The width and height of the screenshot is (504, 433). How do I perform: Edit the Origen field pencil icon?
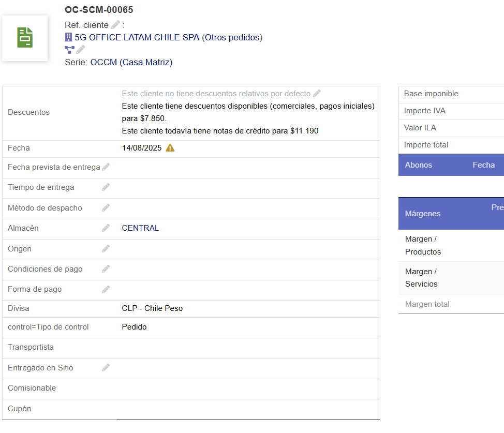click(x=106, y=248)
